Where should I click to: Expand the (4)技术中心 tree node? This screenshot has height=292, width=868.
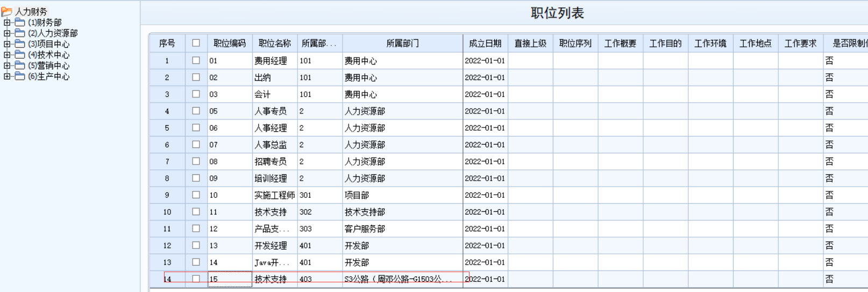point(7,55)
